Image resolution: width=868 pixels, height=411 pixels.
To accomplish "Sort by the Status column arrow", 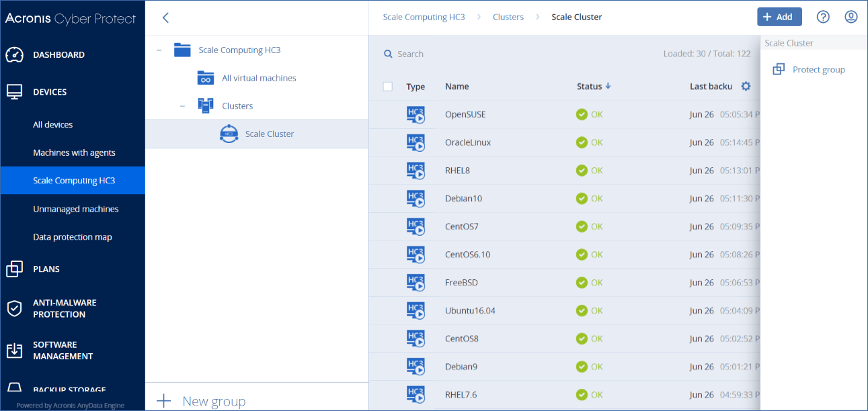I will click(x=608, y=86).
